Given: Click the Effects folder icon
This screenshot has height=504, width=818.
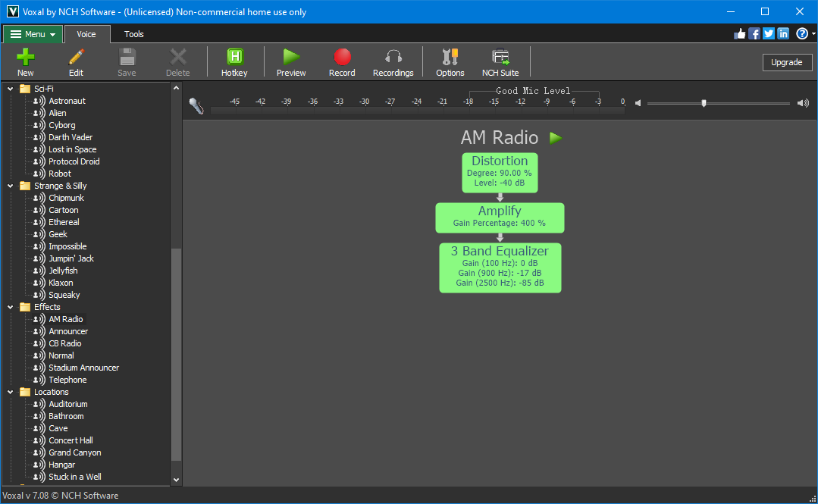Looking at the screenshot, I should pos(25,307).
